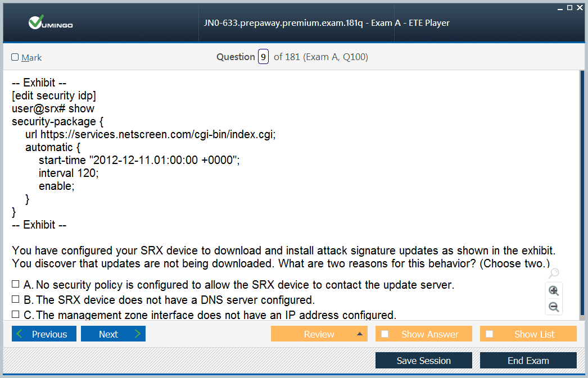Check answer option B about DNS server
Viewport: 588px width, 378px height.
pyautogui.click(x=16, y=299)
